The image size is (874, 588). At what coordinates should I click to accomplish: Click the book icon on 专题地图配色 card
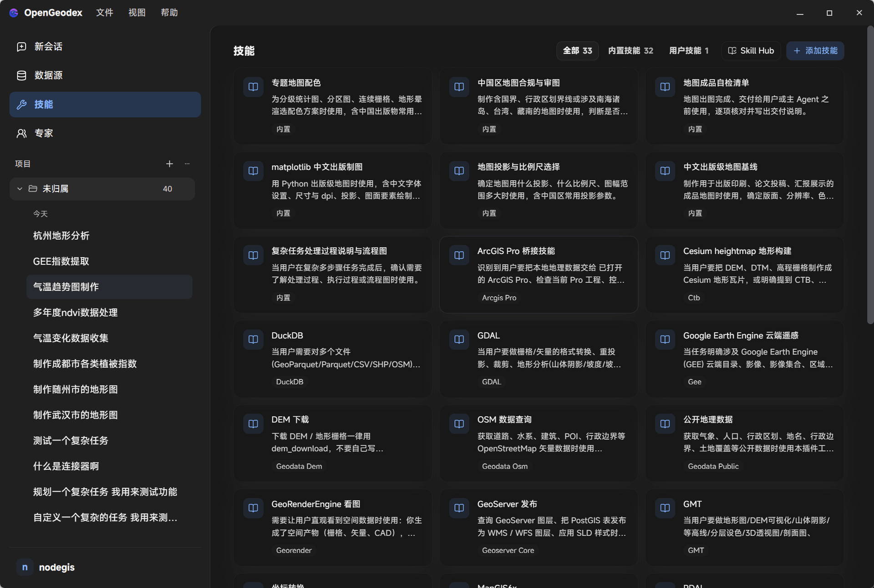[253, 87]
